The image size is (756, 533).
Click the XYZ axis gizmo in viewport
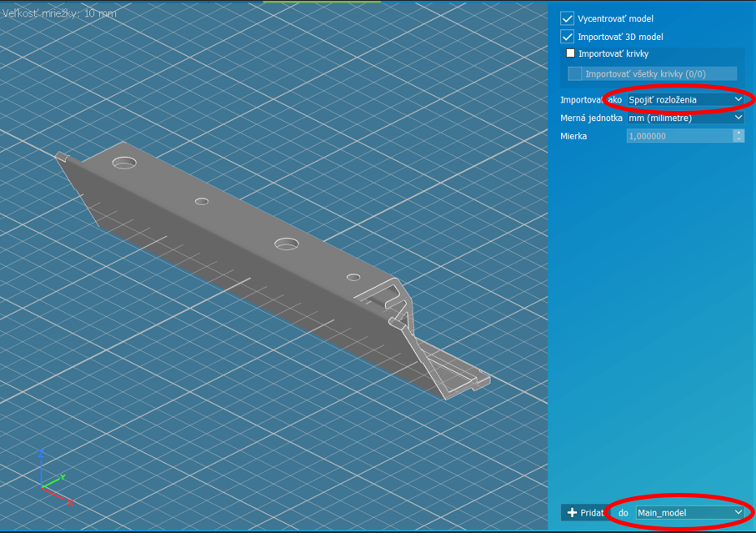[56, 477]
